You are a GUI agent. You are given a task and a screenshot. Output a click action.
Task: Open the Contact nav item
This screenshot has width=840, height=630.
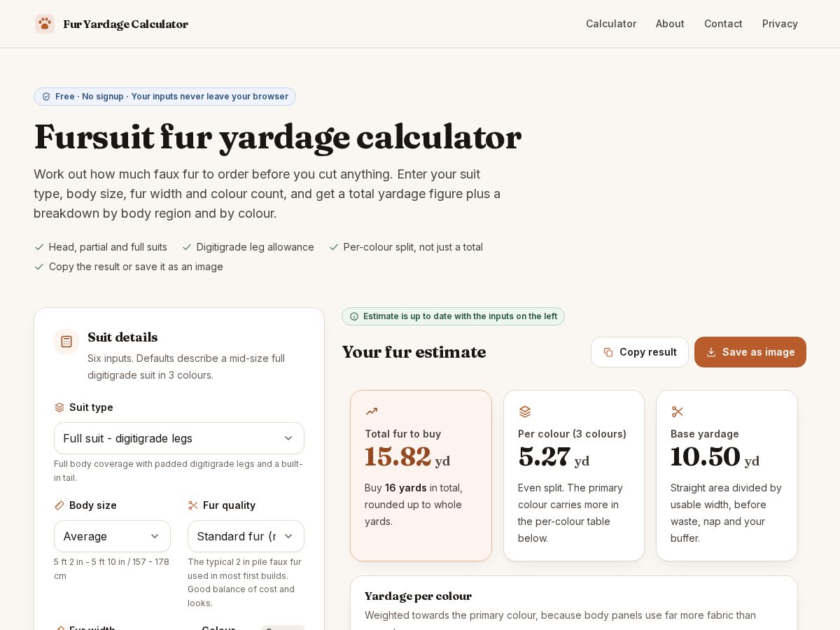click(723, 24)
